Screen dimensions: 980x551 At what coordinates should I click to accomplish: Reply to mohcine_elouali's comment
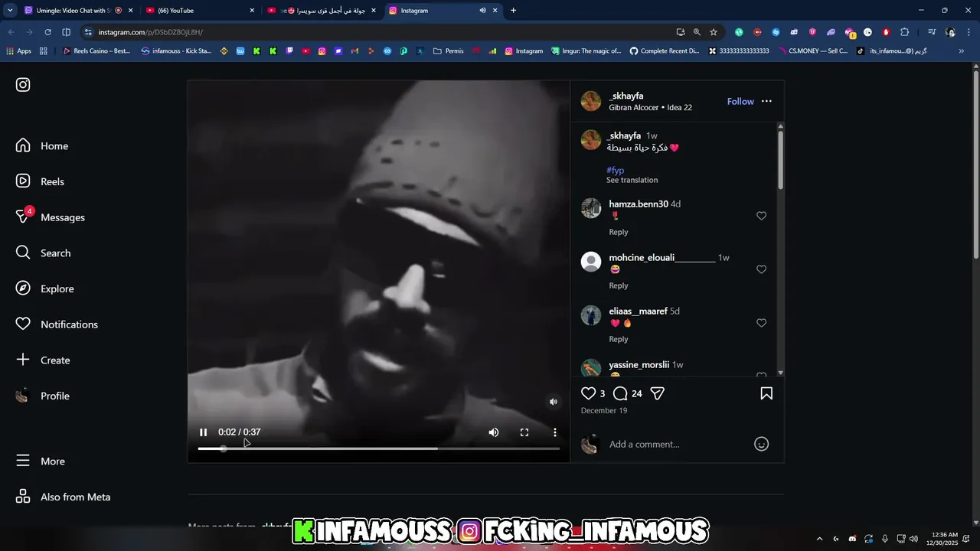pos(619,285)
